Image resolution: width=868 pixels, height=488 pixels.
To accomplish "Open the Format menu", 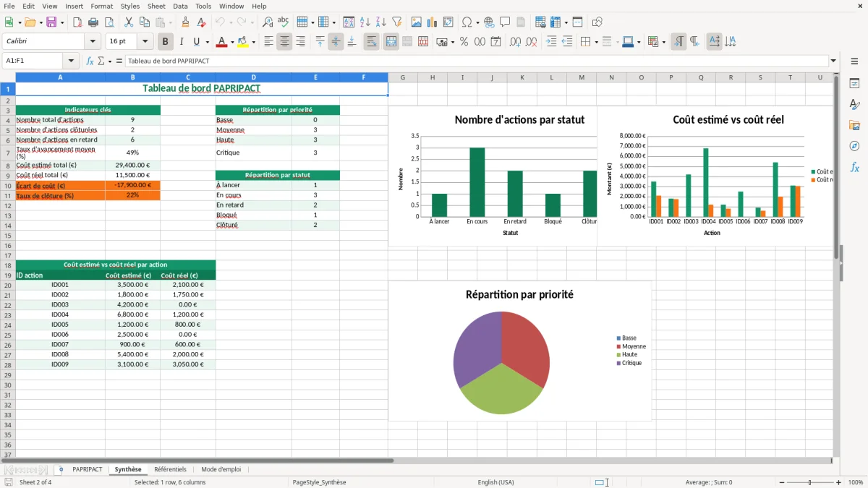I will tap(101, 6).
